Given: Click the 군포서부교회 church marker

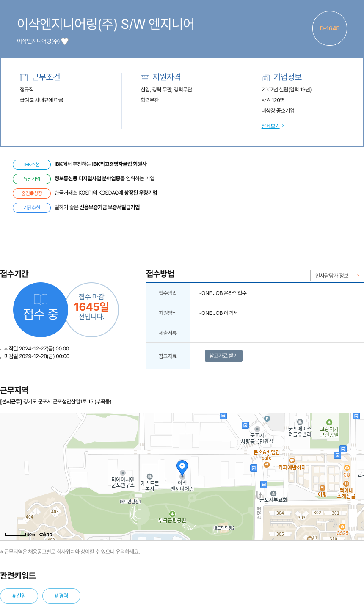Looking at the screenshot, I should click(273, 494).
